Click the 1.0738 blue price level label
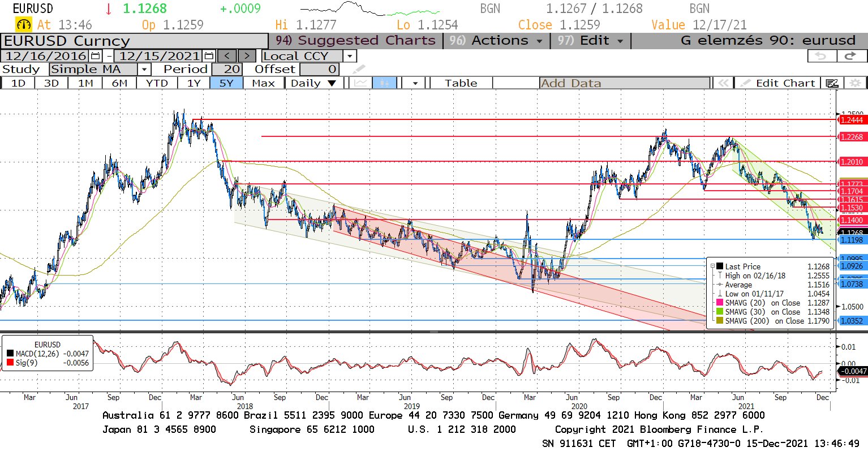Screen dimensions: 868x460 pos(852,284)
